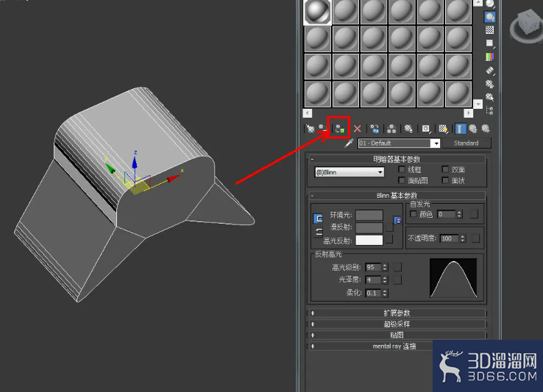Expand the 贴图 rollout

[397, 335]
